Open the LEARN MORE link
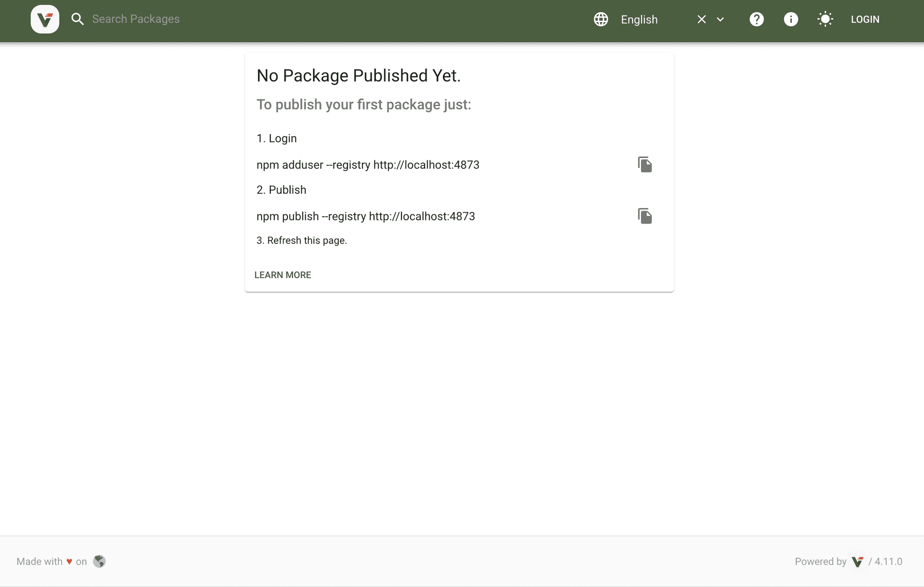924x587 pixels. (283, 275)
